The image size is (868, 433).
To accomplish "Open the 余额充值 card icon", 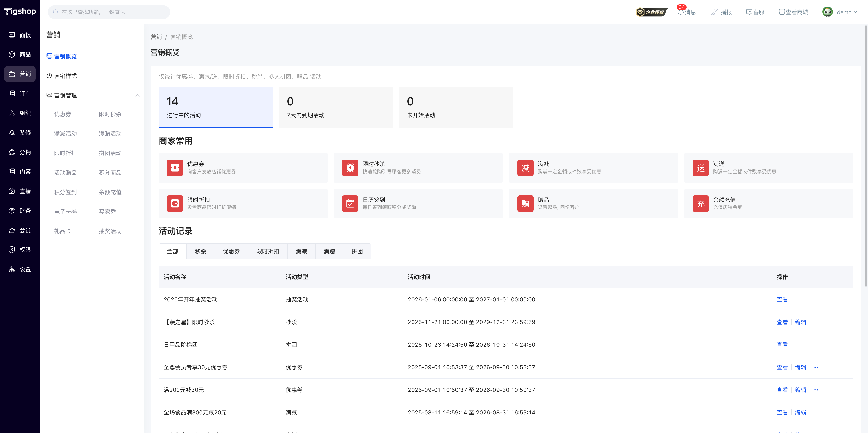I will coord(701,204).
